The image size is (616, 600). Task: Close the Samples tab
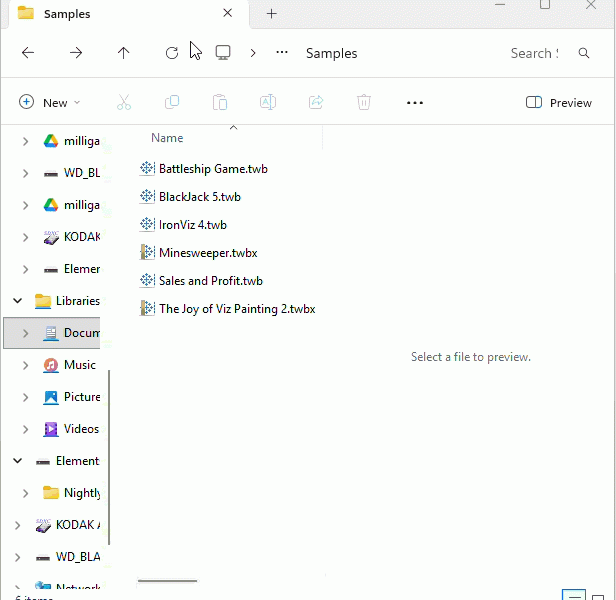[x=227, y=13]
